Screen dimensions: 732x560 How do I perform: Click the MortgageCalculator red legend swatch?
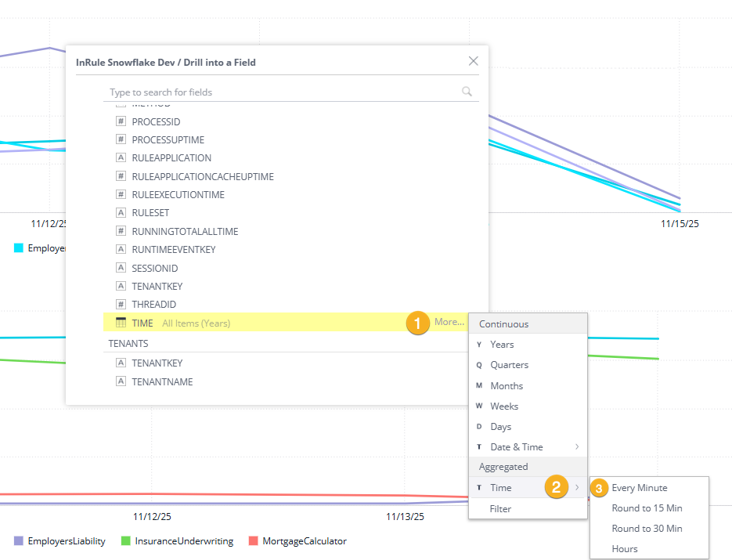[253, 541]
